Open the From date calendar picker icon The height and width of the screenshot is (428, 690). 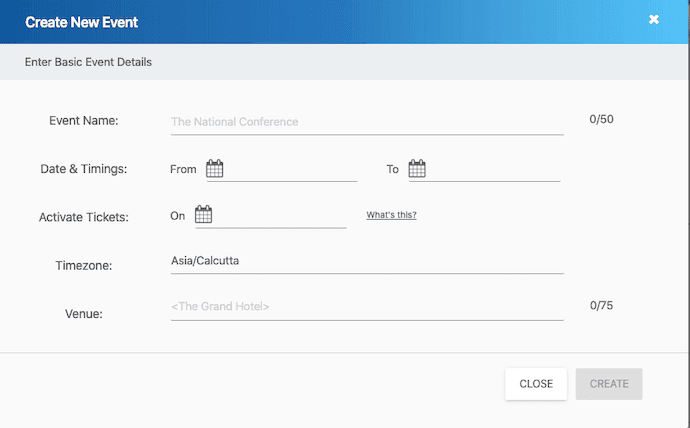point(215,168)
